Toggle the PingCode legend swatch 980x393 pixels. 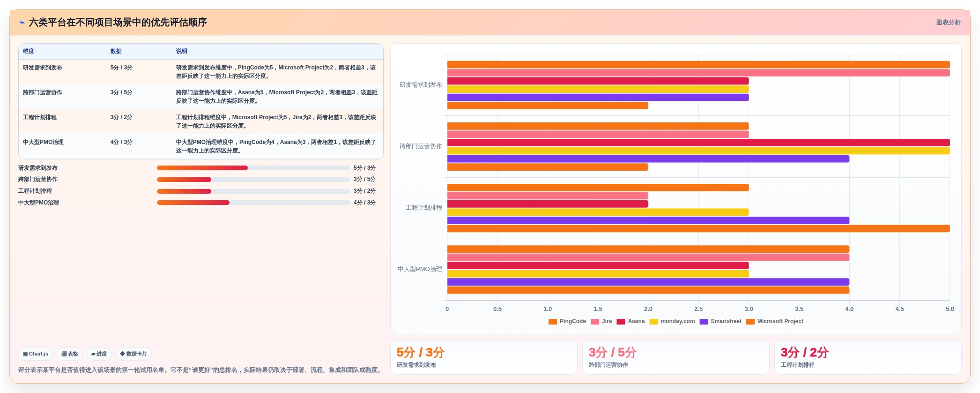[x=553, y=322]
